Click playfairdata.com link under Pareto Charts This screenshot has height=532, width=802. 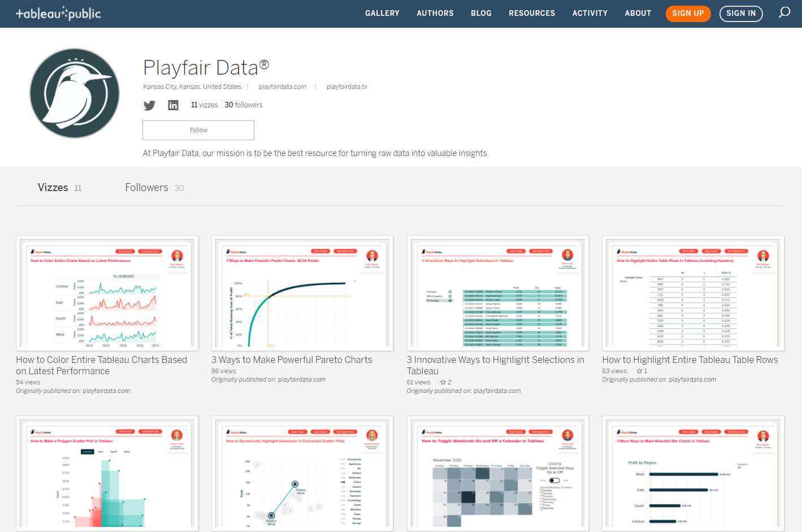[302, 380]
